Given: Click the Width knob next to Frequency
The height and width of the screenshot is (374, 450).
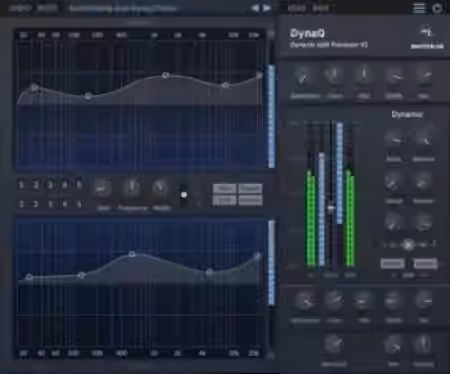Looking at the screenshot, I should tap(161, 188).
